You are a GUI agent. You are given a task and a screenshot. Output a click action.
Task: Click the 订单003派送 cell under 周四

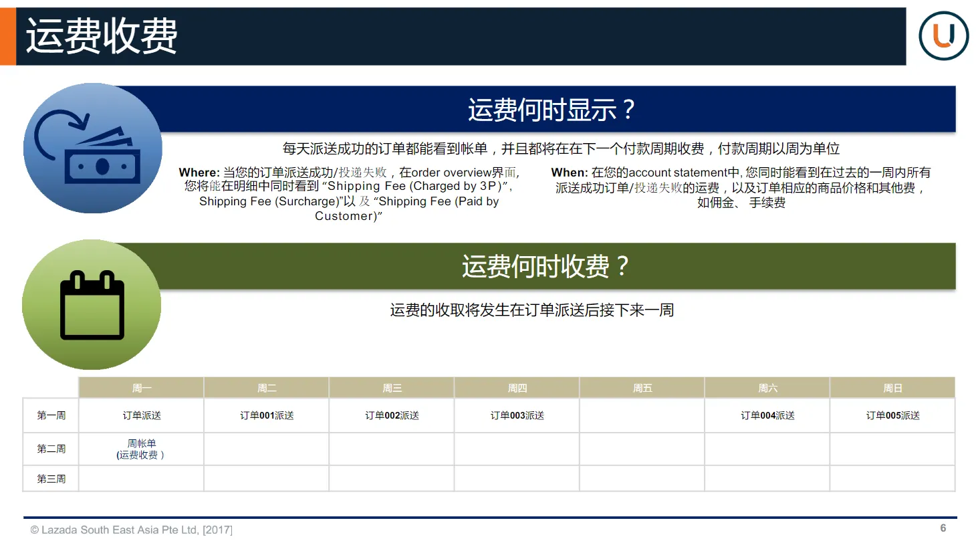point(516,415)
